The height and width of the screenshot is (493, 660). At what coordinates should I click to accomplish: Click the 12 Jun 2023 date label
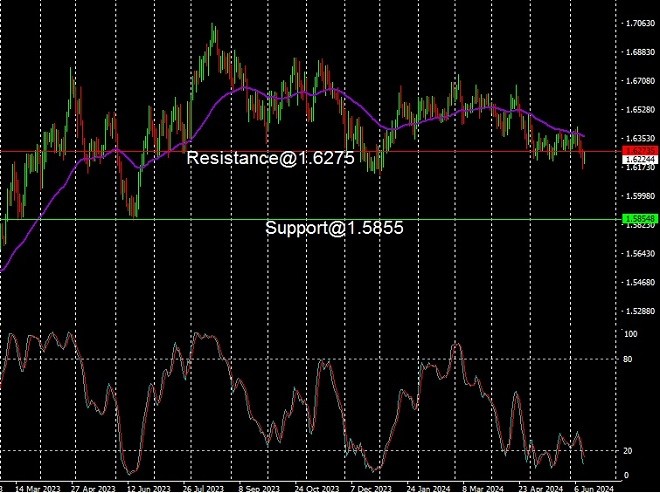pos(149,489)
